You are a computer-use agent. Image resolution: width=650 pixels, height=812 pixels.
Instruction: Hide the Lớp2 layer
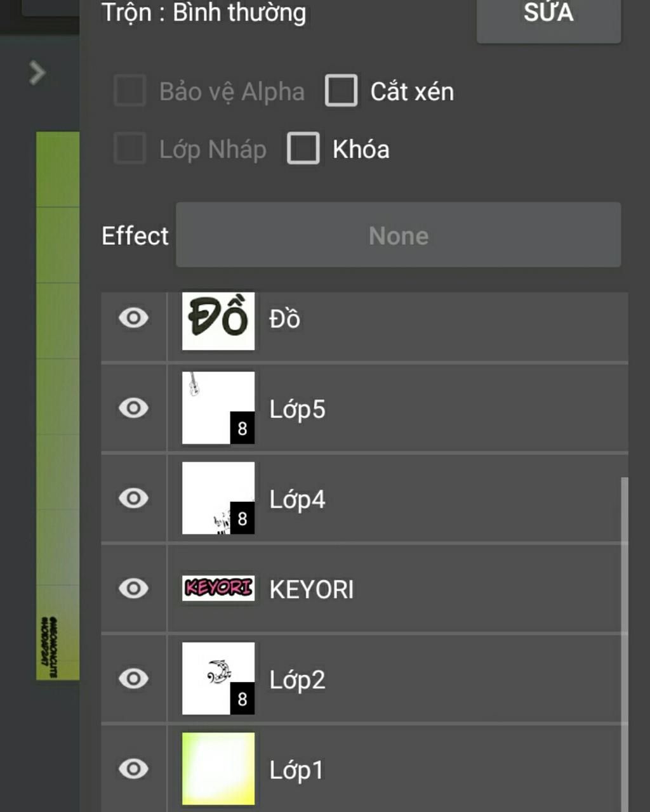pyautogui.click(x=133, y=679)
